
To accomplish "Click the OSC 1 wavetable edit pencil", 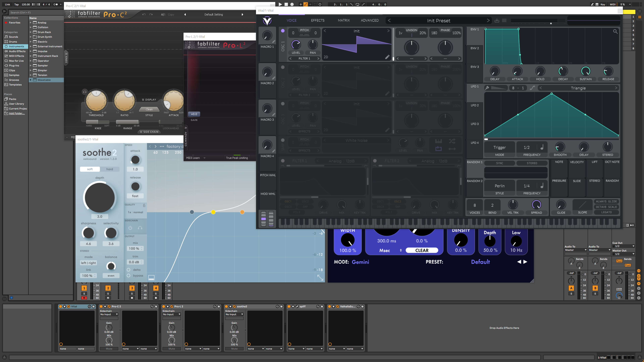I will (x=387, y=57).
